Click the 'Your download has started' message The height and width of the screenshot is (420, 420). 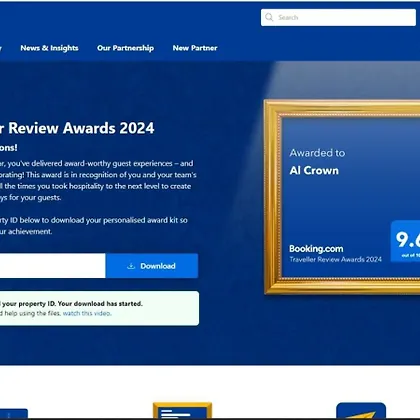[100, 304]
